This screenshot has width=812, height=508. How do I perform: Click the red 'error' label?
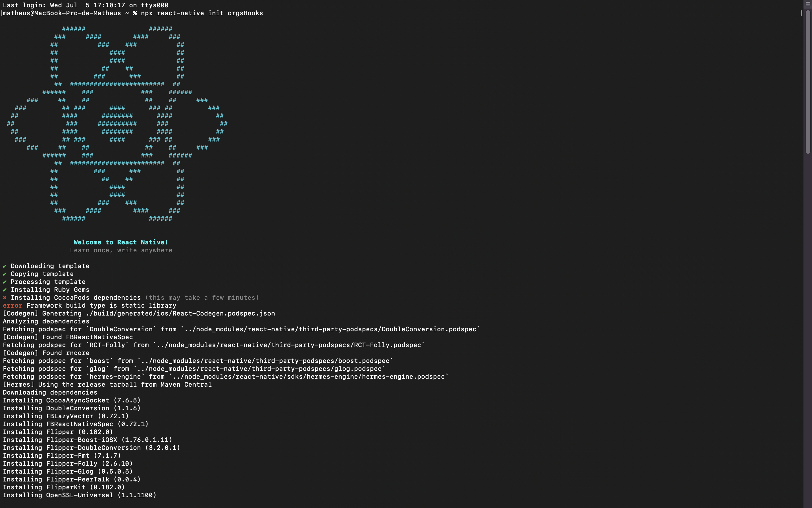[12, 305]
